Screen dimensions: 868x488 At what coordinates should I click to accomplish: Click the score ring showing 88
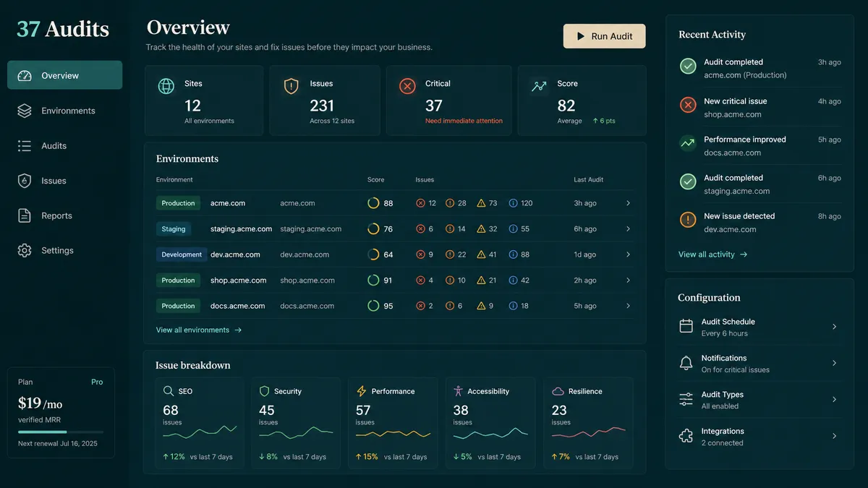(x=373, y=203)
